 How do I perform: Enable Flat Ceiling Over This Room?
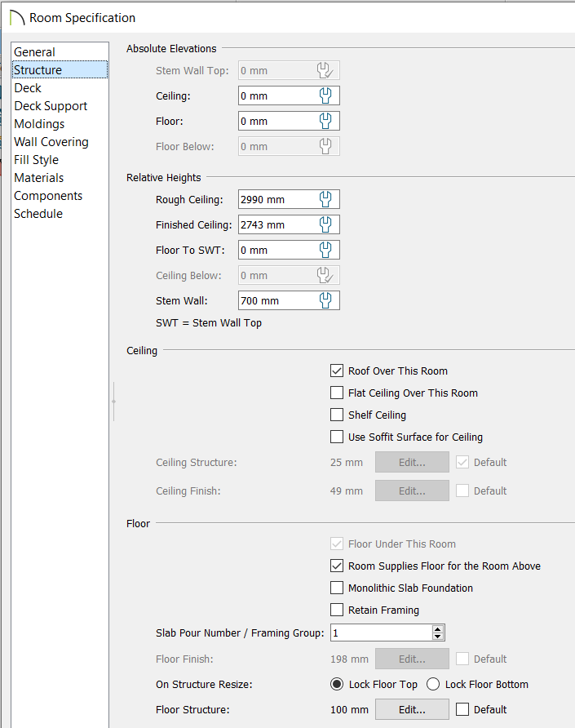click(337, 393)
